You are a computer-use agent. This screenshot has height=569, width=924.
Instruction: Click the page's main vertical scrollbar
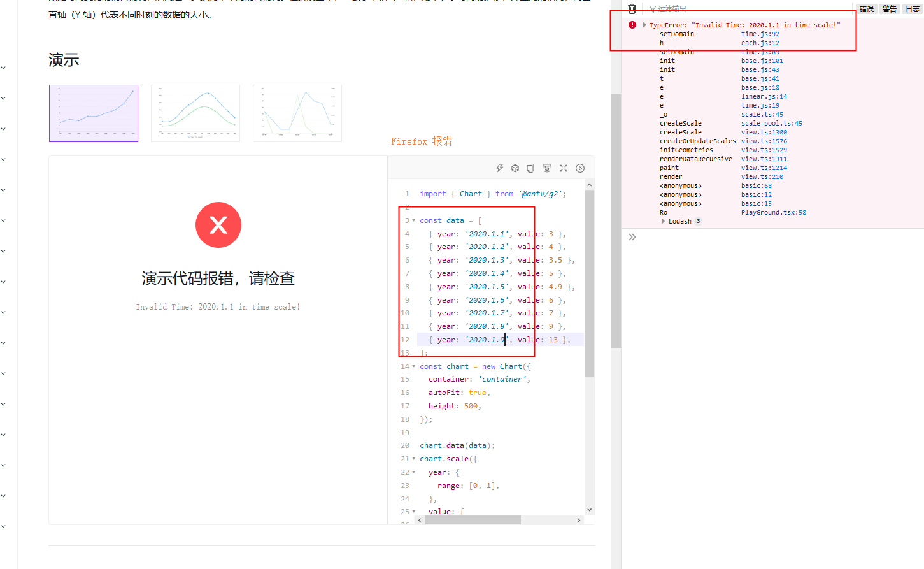click(x=616, y=220)
